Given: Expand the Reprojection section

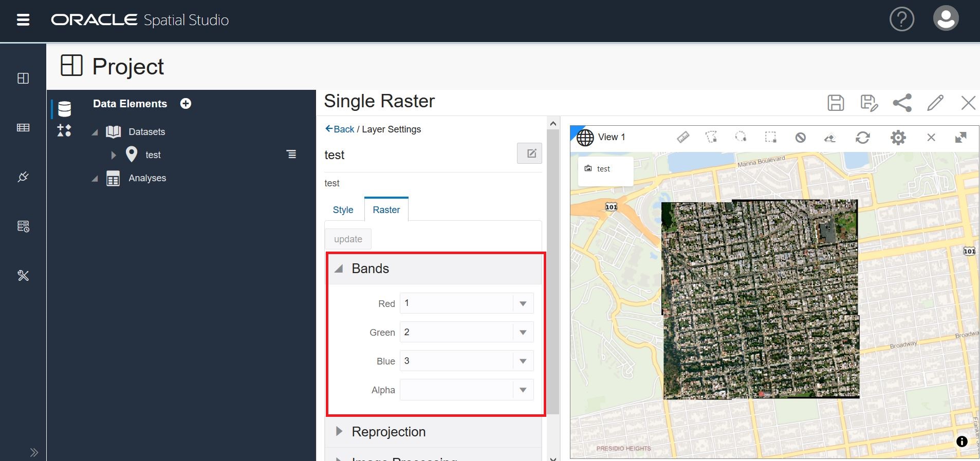Looking at the screenshot, I should [339, 432].
